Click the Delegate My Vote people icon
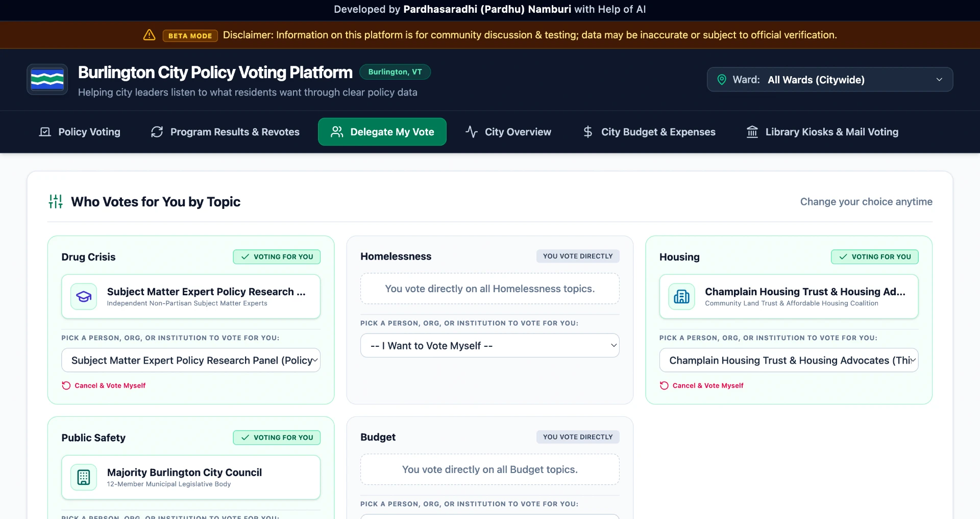Viewport: 980px width, 519px height. click(x=337, y=132)
